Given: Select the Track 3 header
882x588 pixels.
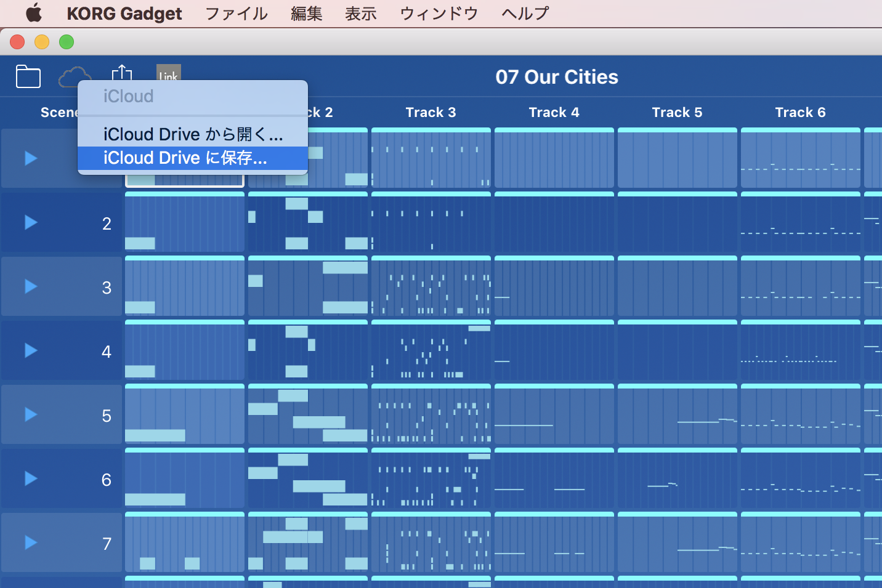Looking at the screenshot, I should [431, 112].
